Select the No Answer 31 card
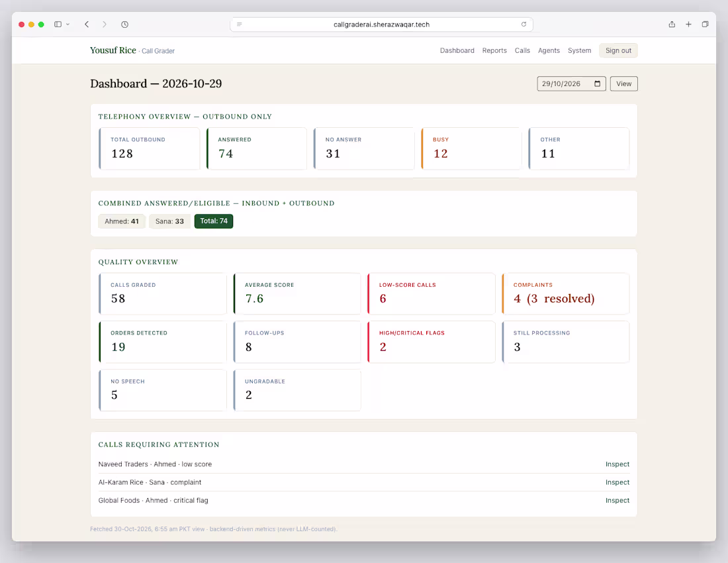 click(x=364, y=148)
